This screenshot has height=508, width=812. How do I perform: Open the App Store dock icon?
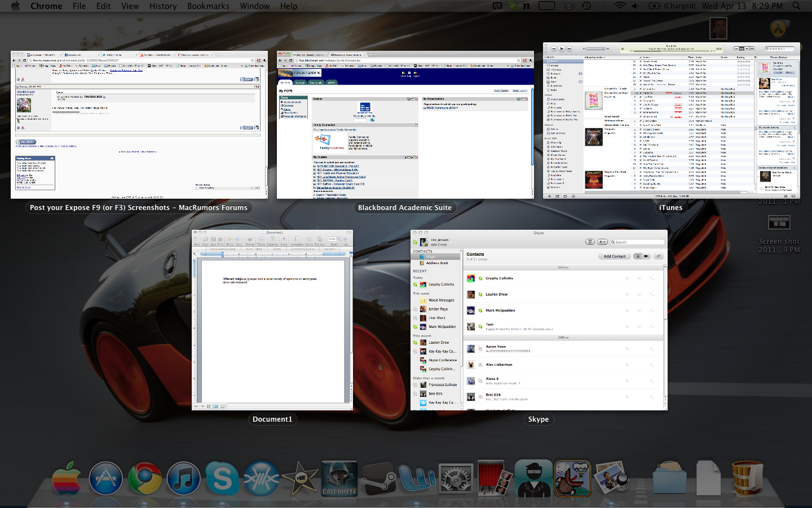(x=105, y=479)
